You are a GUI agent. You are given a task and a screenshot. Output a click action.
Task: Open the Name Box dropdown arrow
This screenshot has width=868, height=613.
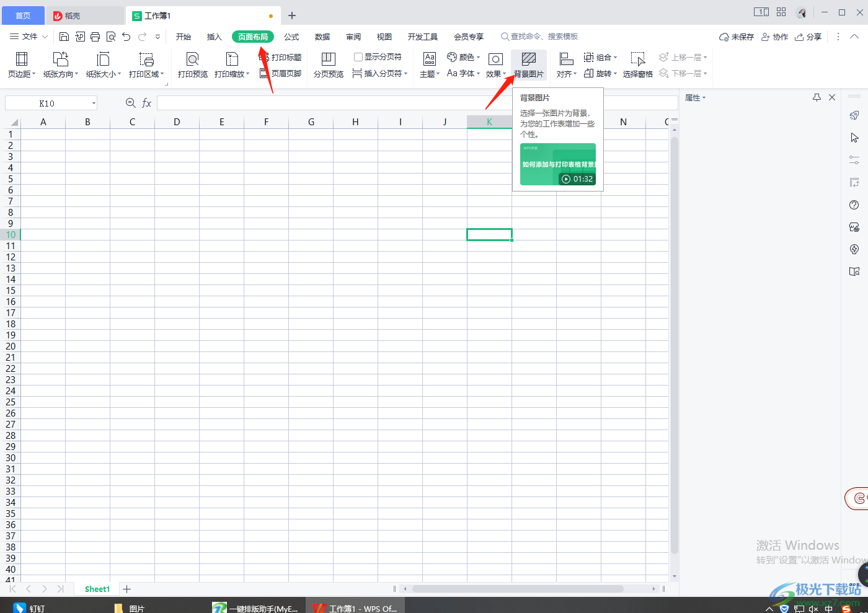pos(94,104)
